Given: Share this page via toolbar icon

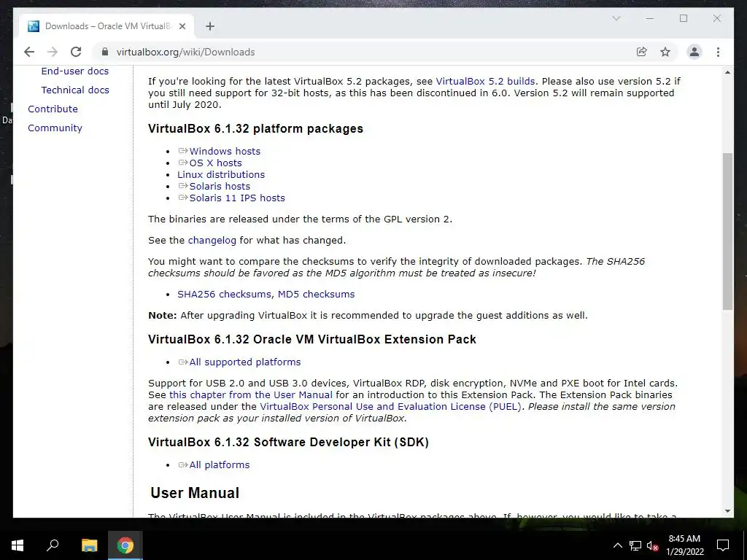Looking at the screenshot, I should pos(642,52).
